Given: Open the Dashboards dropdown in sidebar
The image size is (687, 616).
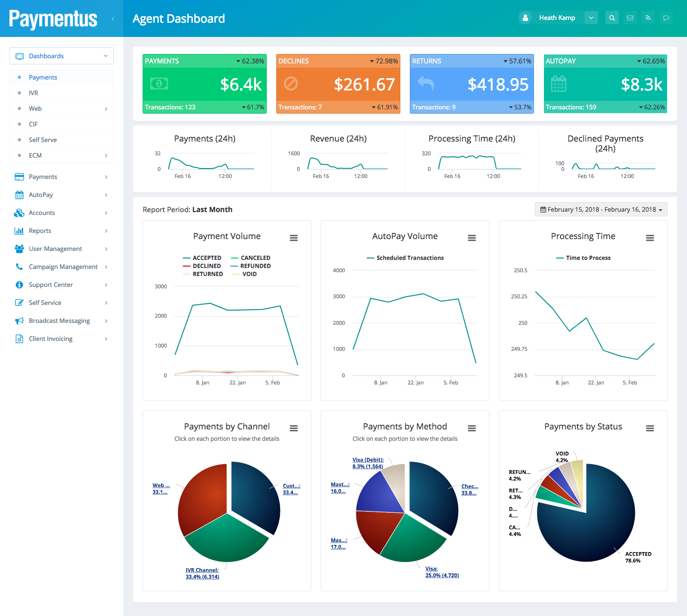Looking at the screenshot, I should click(62, 56).
